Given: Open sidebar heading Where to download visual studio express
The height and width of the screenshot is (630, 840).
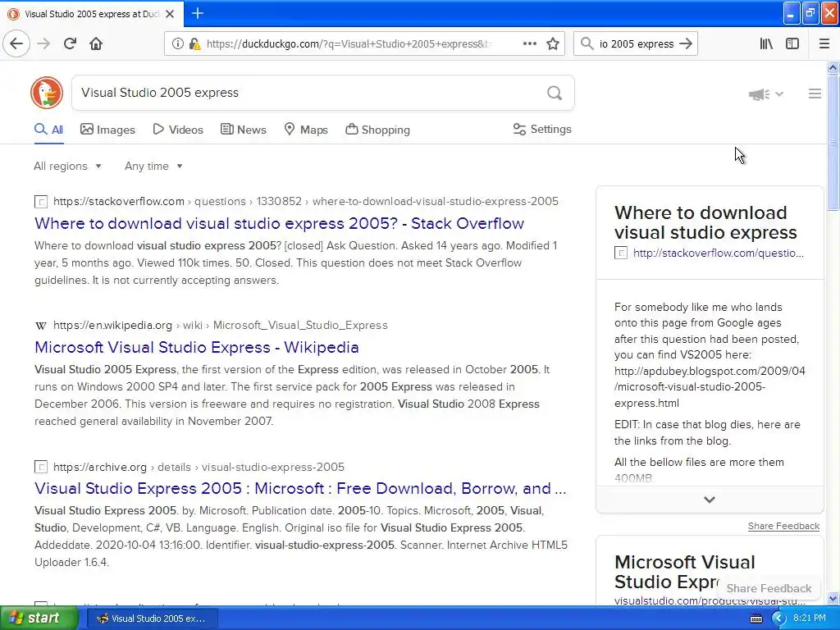Looking at the screenshot, I should (x=705, y=222).
